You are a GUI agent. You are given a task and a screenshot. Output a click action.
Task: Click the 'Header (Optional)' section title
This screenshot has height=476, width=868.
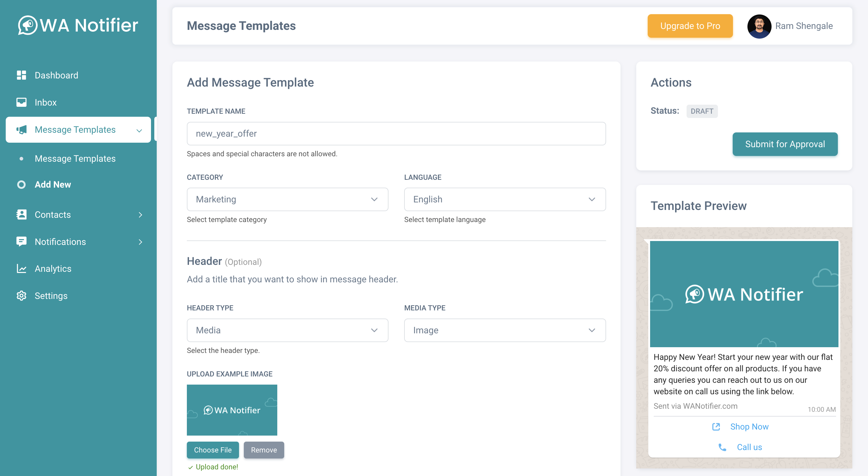pyautogui.click(x=224, y=261)
